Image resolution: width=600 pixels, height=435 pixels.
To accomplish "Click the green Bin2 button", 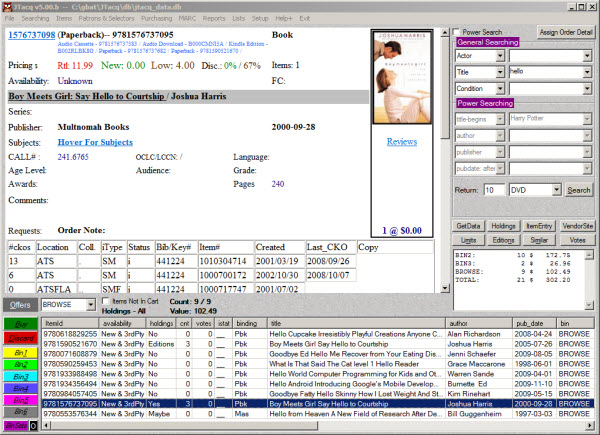I will coord(21,364).
